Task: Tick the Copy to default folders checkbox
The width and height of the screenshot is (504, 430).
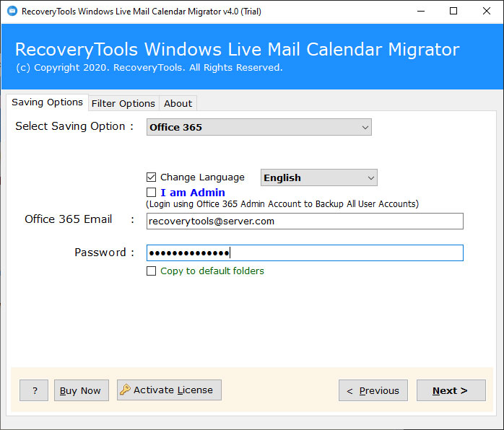Action: pos(151,271)
